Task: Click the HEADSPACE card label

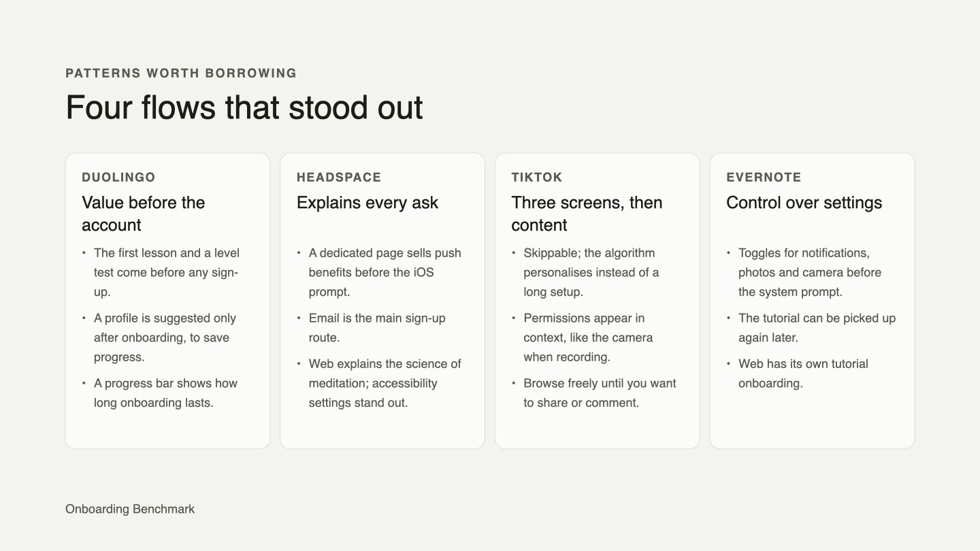Action: click(339, 177)
